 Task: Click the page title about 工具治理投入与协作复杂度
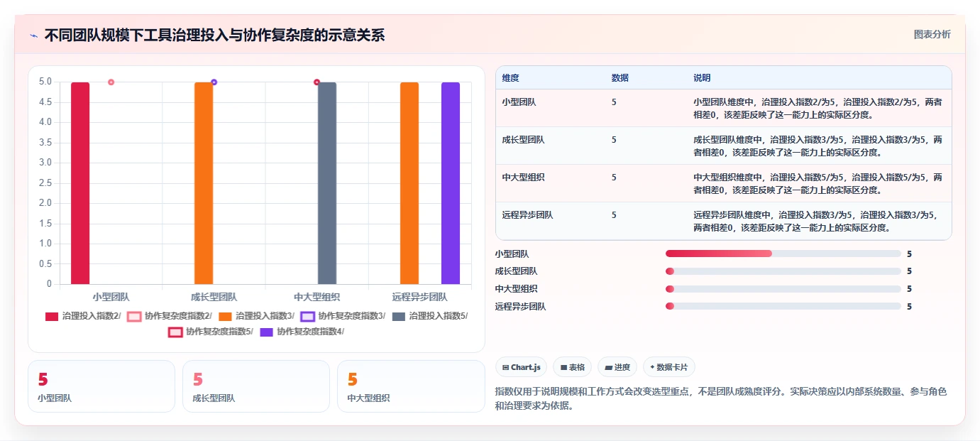(214, 36)
